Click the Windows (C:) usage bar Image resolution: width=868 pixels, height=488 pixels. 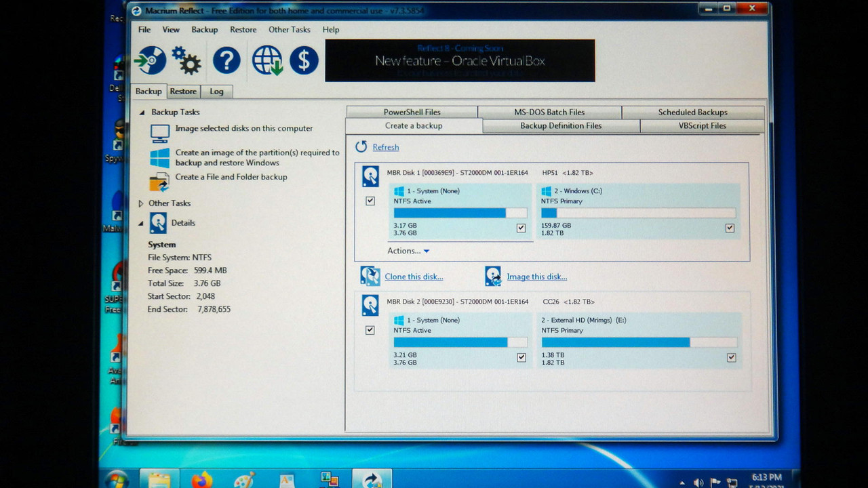(x=638, y=213)
